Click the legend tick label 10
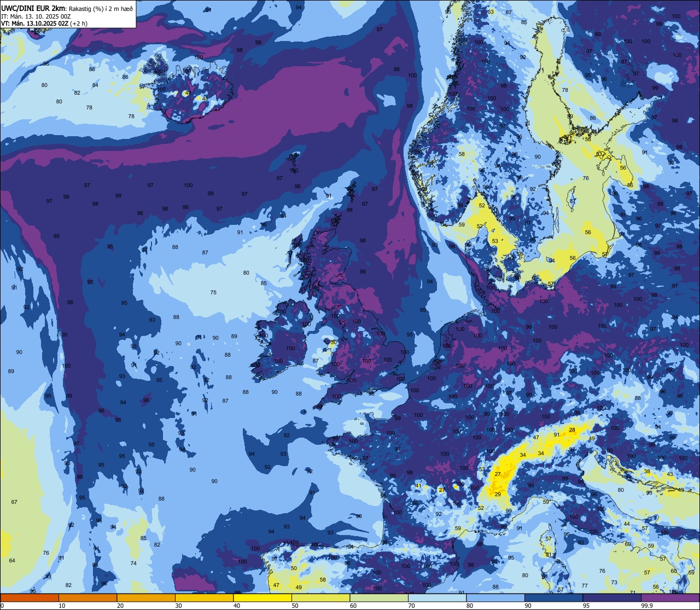The image size is (700, 610). (62, 606)
